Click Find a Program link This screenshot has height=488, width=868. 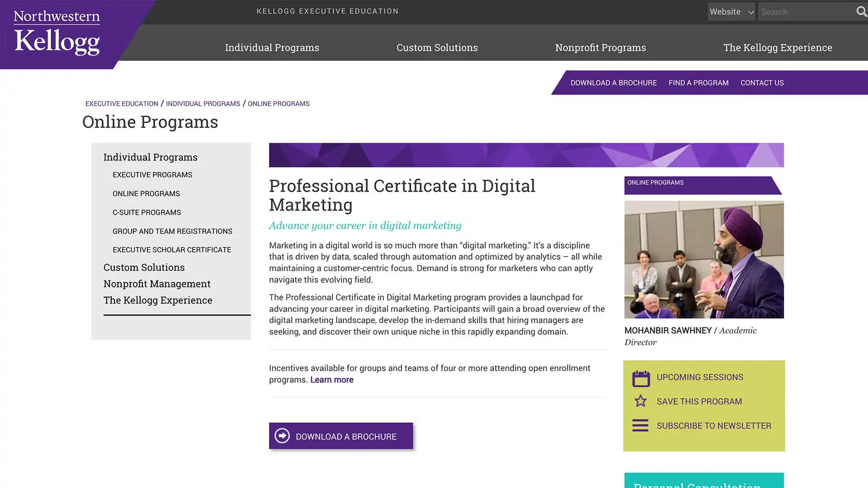coord(698,83)
